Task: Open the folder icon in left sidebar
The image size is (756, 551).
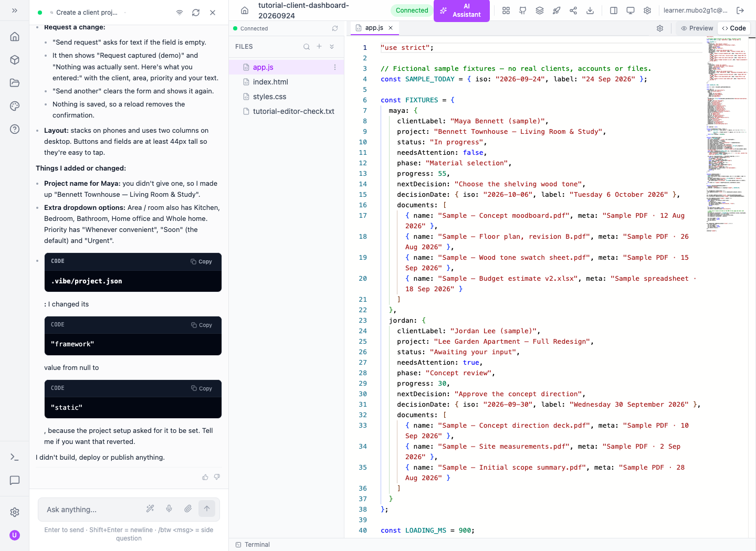Action: (x=15, y=83)
